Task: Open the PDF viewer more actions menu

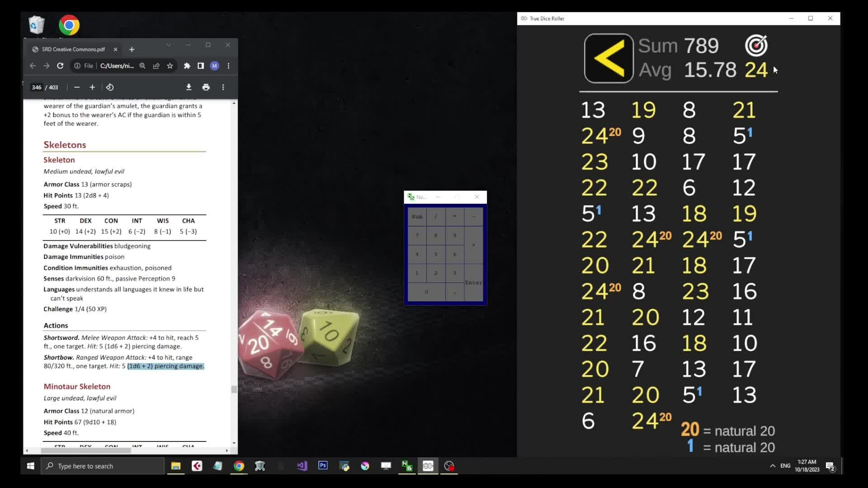Action: point(223,87)
